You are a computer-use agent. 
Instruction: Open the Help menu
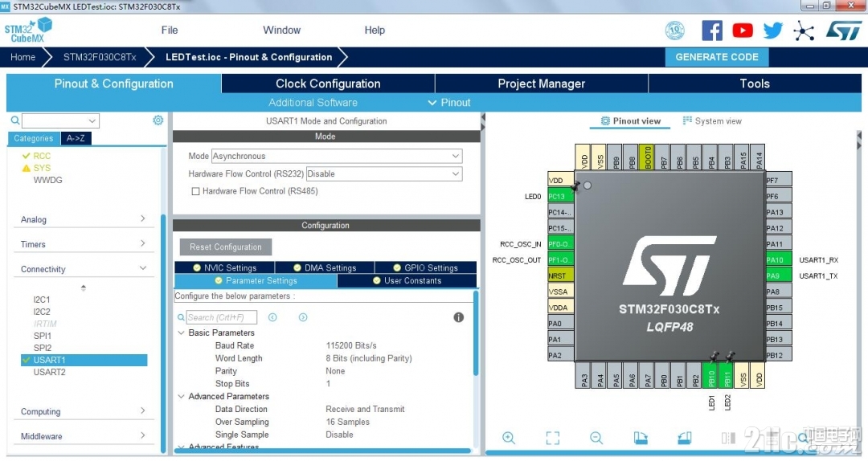click(x=375, y=30)
